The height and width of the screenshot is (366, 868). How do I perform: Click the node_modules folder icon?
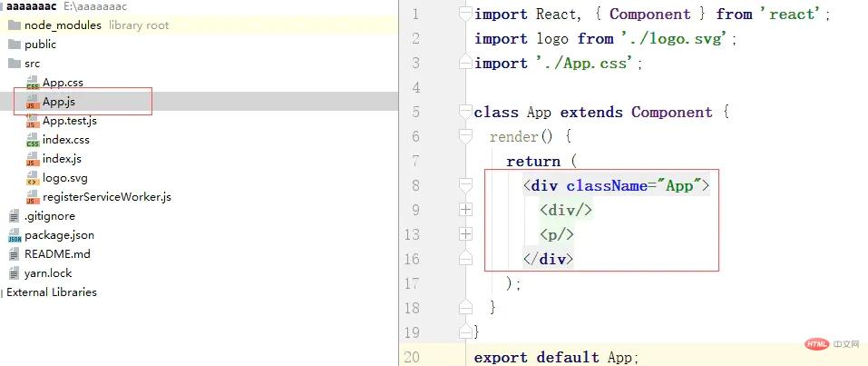15,25
